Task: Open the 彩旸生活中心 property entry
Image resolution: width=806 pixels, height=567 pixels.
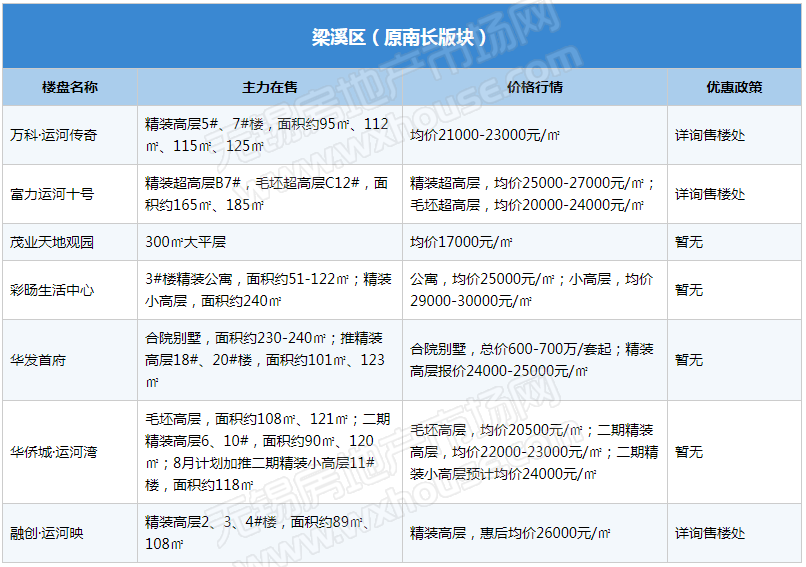Action: [51, 290]
